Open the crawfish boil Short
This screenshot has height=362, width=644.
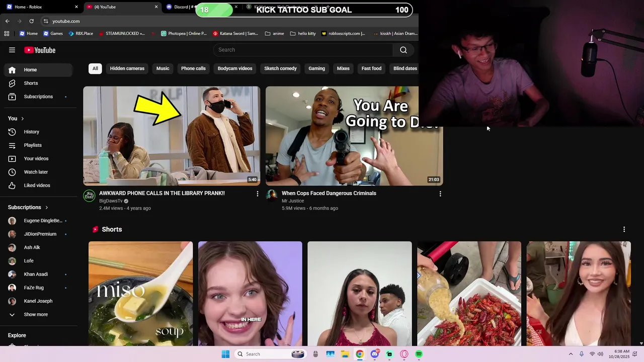pos(469,294)
